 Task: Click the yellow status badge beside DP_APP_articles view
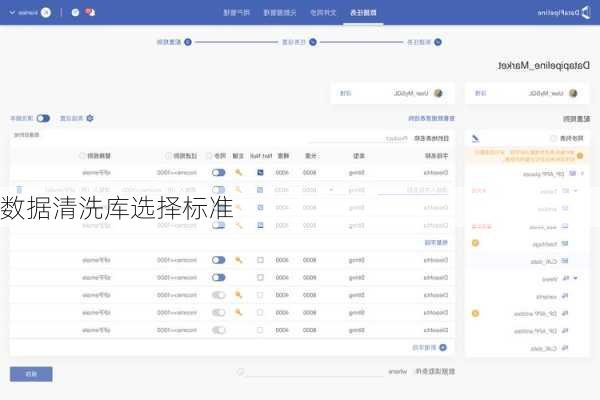pyautogui.click(x=475, y=313)
